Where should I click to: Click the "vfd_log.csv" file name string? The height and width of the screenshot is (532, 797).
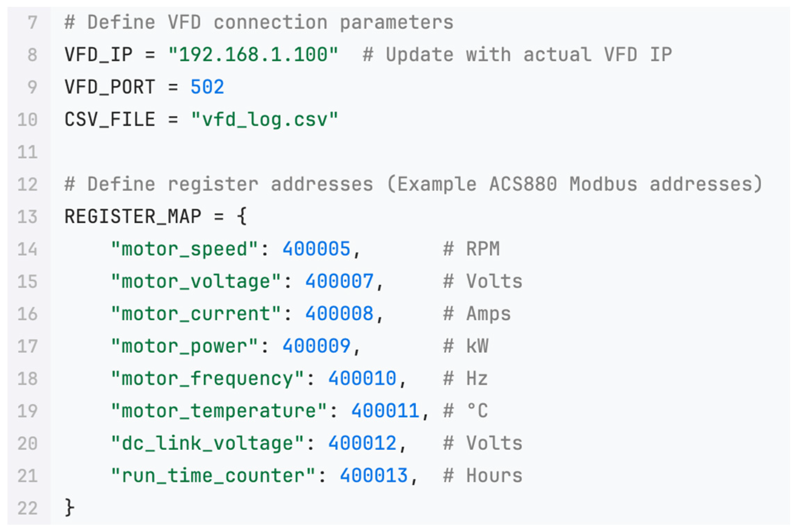click(x=264, y=120)
